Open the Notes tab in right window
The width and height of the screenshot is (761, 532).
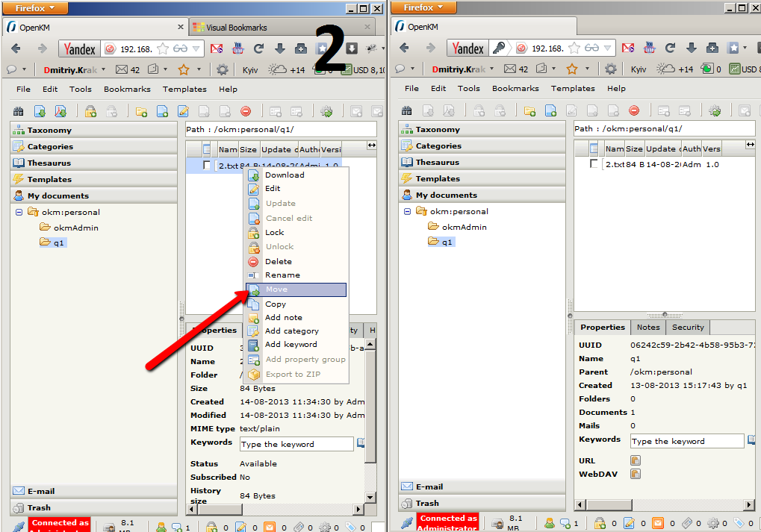tap(647, 327)
